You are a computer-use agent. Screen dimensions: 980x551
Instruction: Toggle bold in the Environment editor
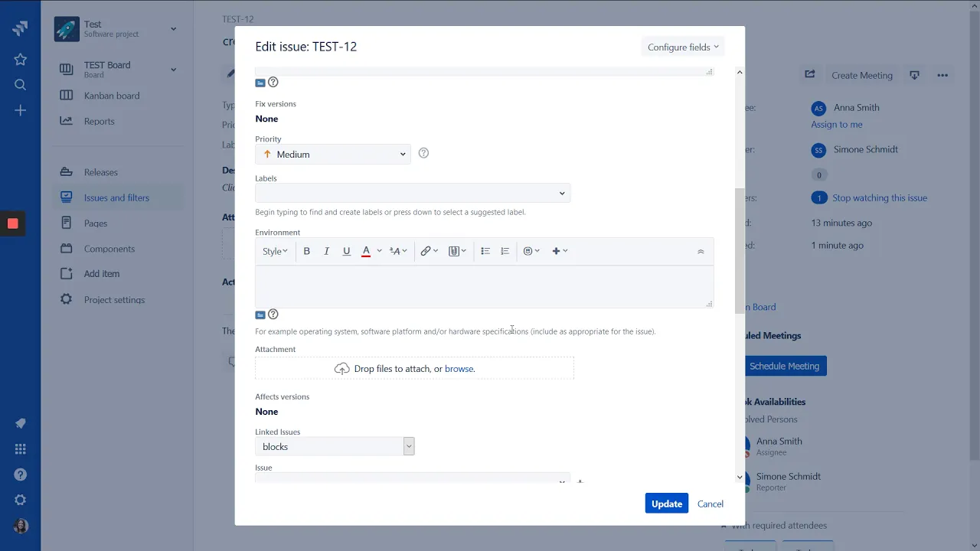coord(307,251)
